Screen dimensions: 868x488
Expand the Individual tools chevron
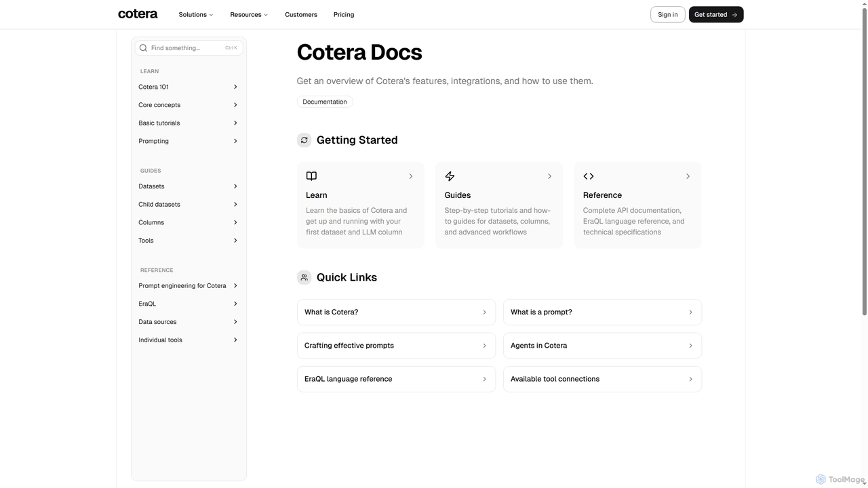tap(235, 340)
